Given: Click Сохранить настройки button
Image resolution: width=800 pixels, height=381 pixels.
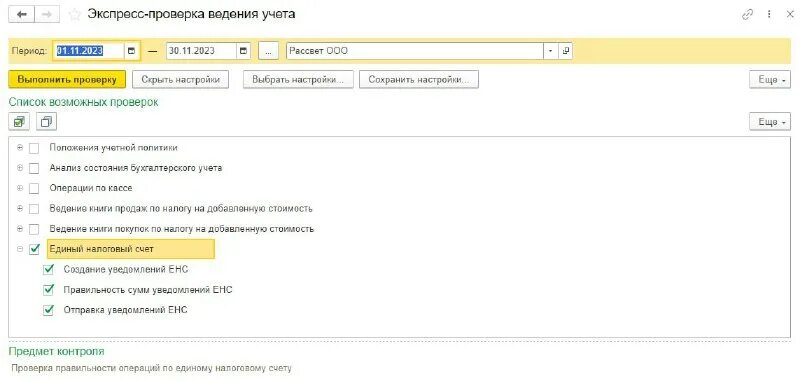Looking at the screenshot, I should pos(419,80).
